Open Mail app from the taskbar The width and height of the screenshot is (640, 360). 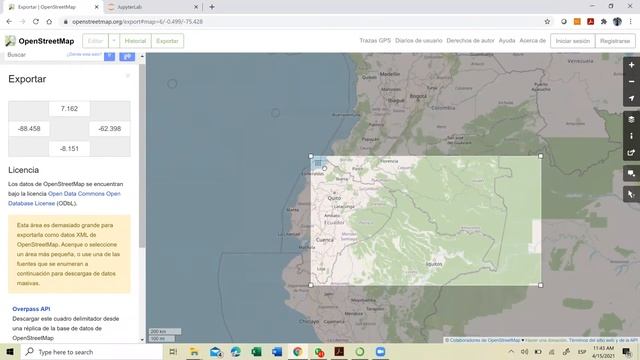click(x=215, y=352)
